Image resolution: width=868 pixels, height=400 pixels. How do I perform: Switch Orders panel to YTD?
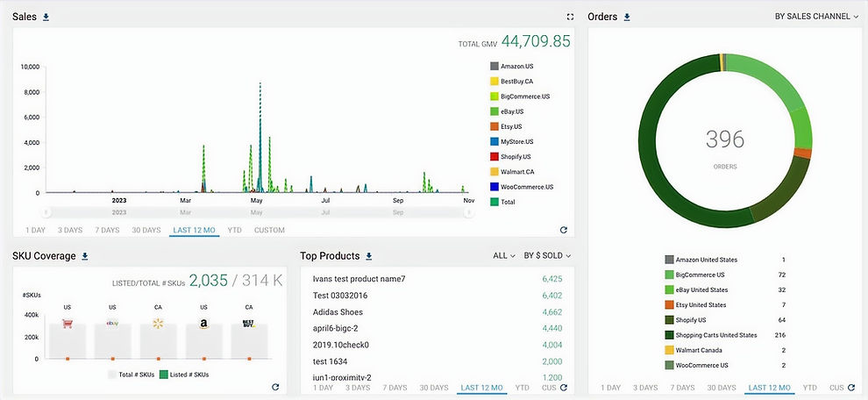tap(810, 387)
